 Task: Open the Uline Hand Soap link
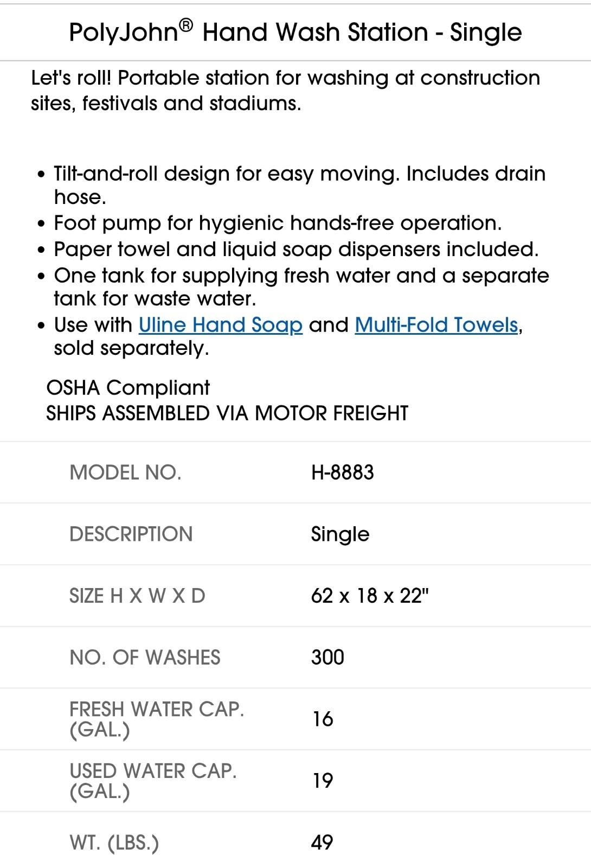tap(221, 325)
